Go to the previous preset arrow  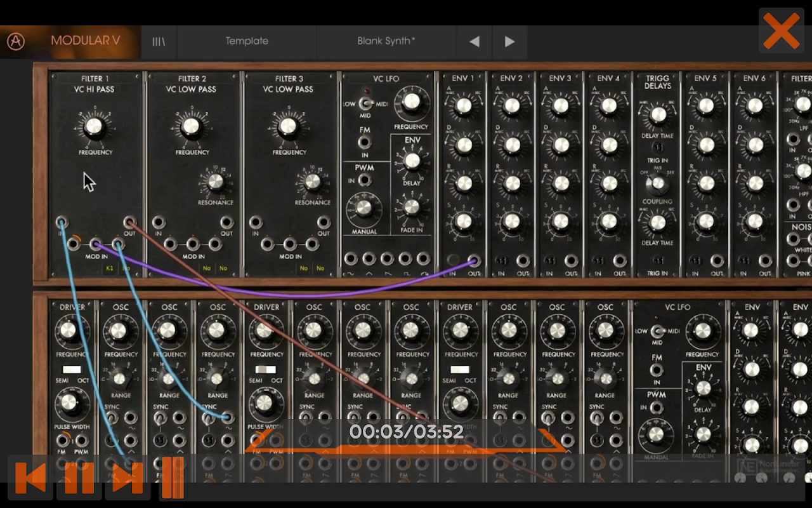tap(474, 42)
